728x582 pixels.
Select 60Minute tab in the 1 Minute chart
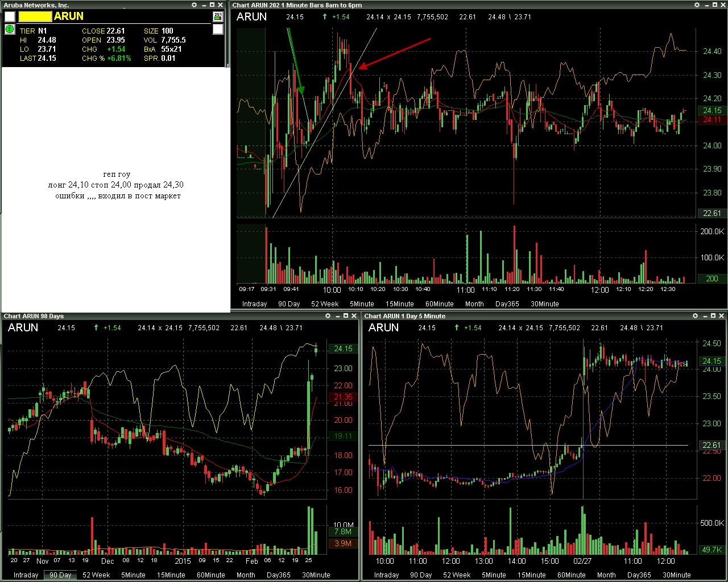[440, 304]
